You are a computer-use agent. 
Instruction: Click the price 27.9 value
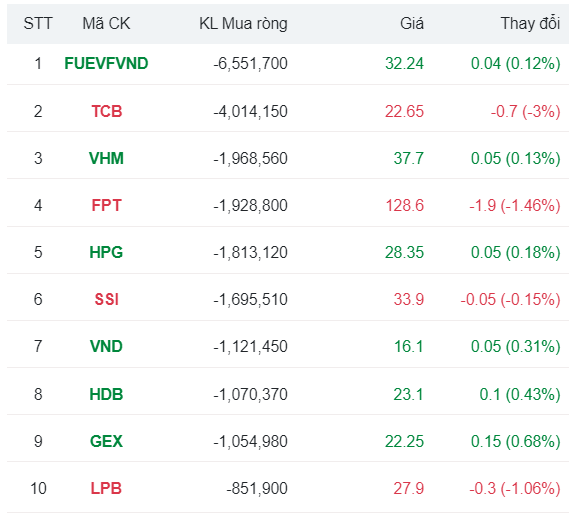tap(409, 488)
